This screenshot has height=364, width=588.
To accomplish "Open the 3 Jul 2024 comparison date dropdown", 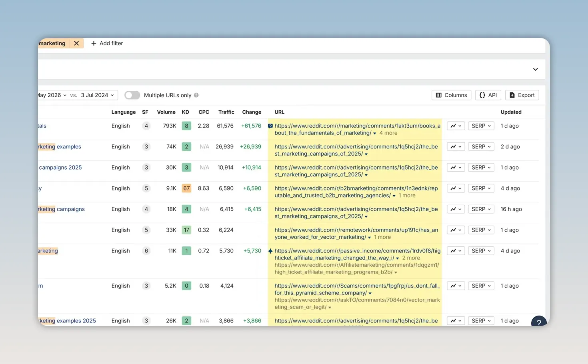I will coord(97,95).
